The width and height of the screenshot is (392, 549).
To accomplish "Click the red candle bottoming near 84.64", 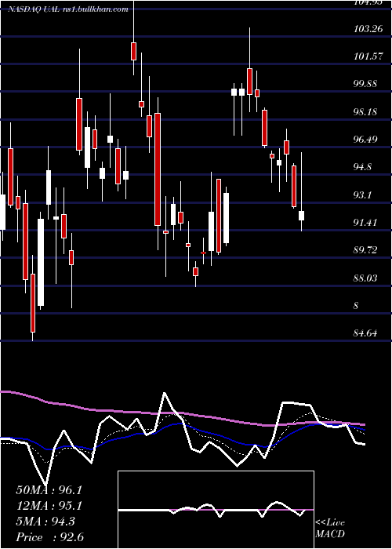I will 33,303.
